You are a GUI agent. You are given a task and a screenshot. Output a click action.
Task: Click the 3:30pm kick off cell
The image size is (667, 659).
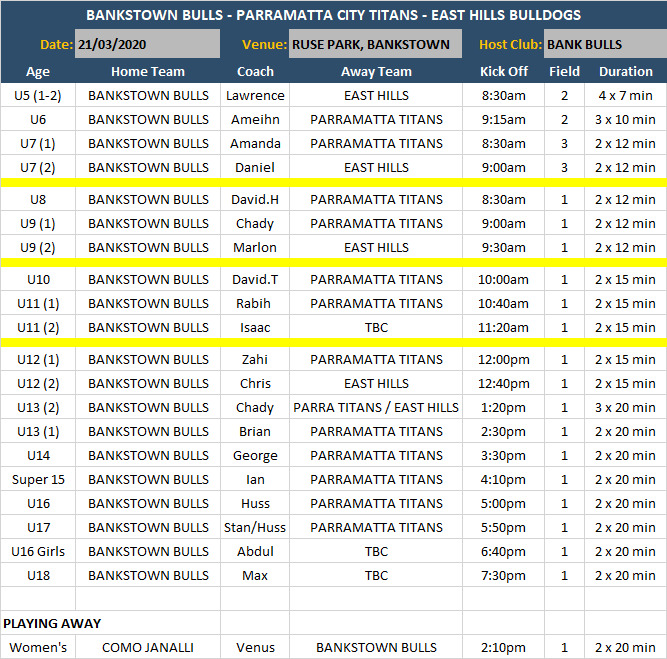pyautogui.click(x=504, y=455)
